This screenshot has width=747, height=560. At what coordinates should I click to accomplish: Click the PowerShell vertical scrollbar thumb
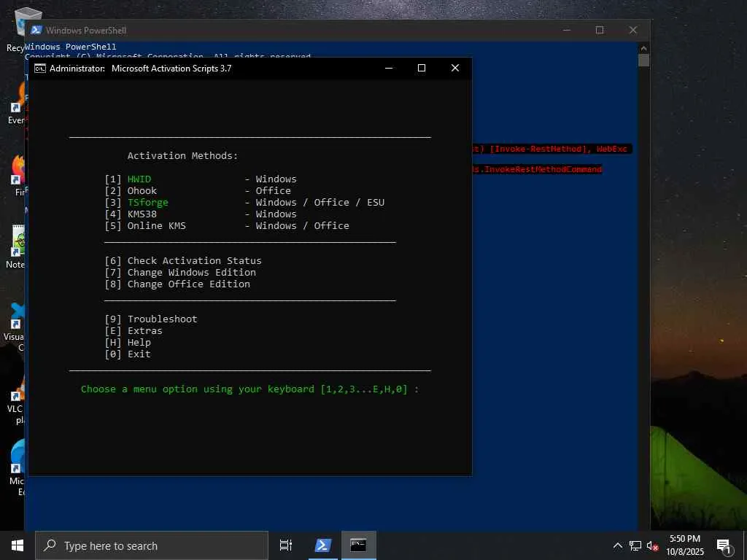point(643,60)
